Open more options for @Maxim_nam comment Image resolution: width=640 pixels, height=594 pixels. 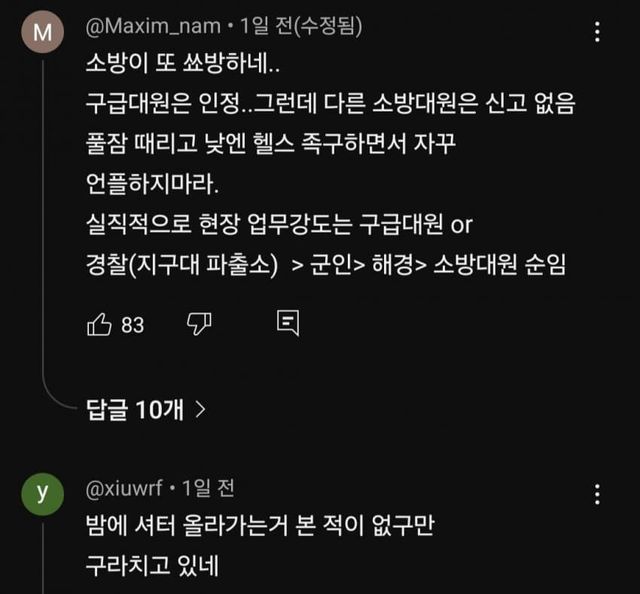pos(597,32)
